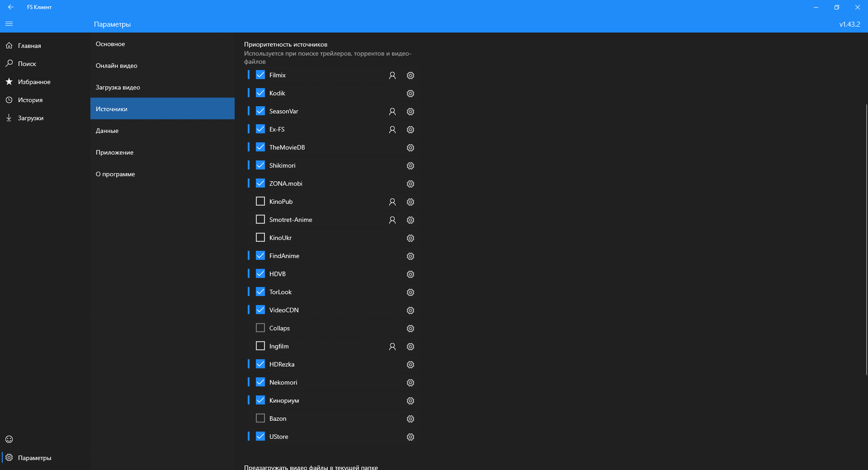The image size is (868, 470).
Task: Click the smiley feedback icon
Action: coord(9,439)
